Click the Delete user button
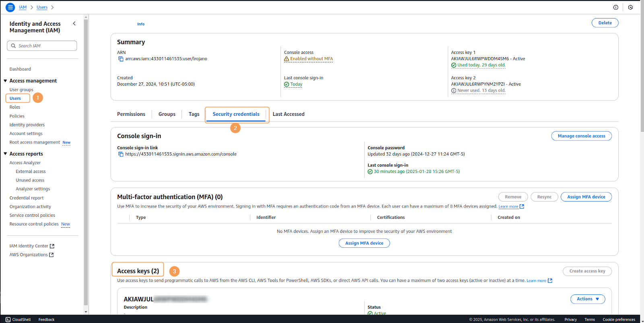This screenshot has width=644, height=323. point(605,23)
